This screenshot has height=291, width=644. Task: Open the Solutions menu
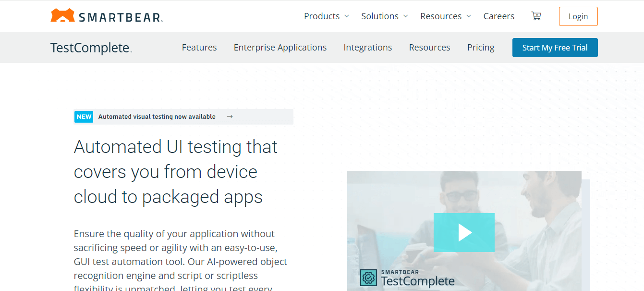380,16
